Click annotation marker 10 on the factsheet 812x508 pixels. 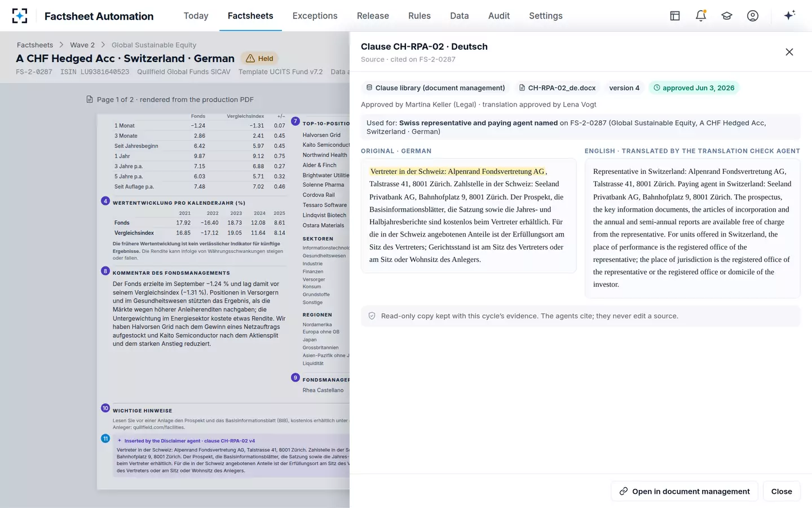[105, 408]
